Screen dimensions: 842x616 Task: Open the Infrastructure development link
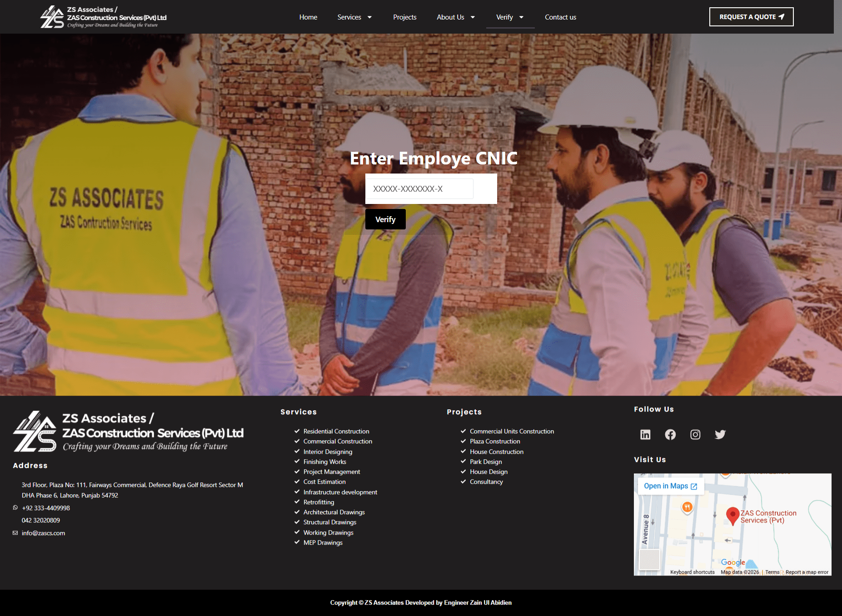(x=340, y=492)
